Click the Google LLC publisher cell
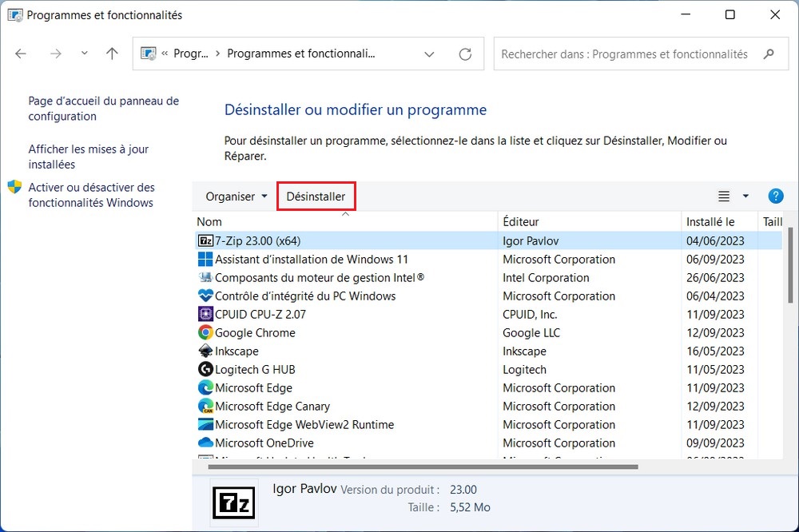This screenshot has height=532, width=799. (531, 332)
